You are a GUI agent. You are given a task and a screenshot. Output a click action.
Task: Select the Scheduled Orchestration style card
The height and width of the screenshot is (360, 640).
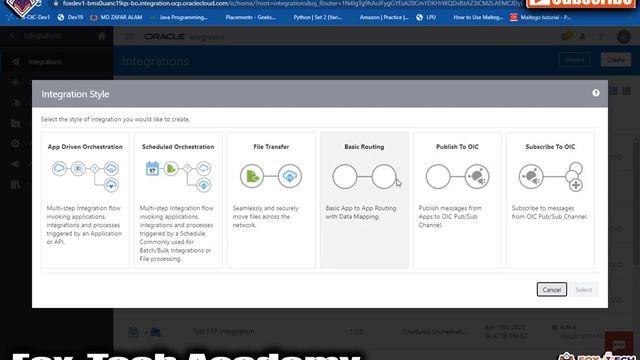point(178,200)
